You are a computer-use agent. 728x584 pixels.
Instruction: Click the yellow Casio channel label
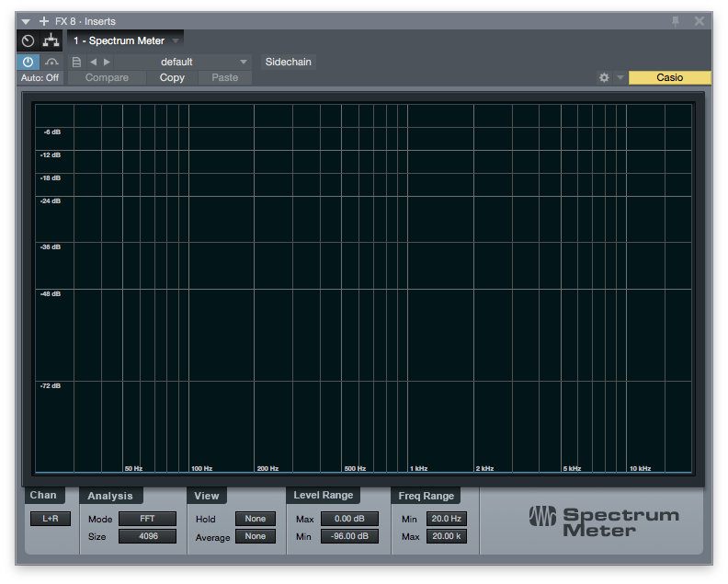click(669, 78)
